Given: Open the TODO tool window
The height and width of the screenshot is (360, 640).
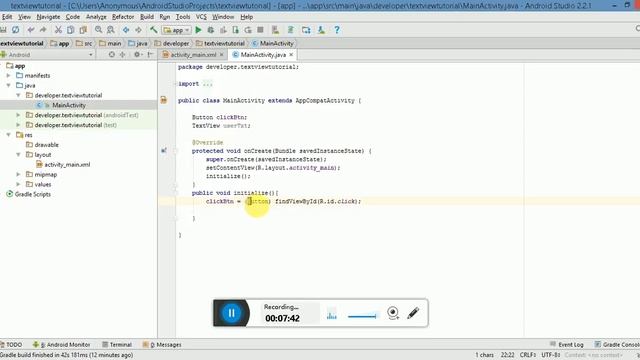Looking at the screenshot, I should click(x=11, y=344).
